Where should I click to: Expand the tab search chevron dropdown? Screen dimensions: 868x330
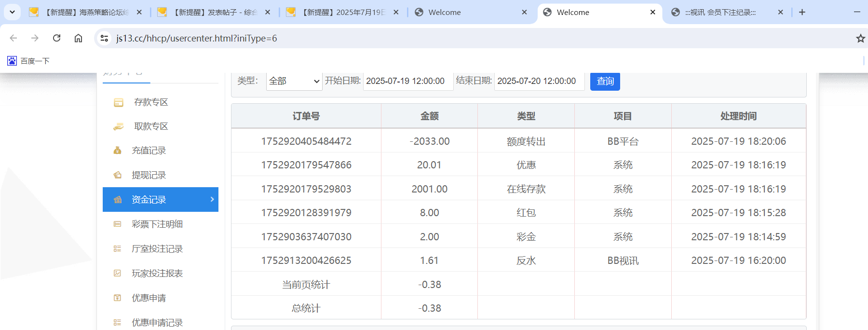point(12,12)
